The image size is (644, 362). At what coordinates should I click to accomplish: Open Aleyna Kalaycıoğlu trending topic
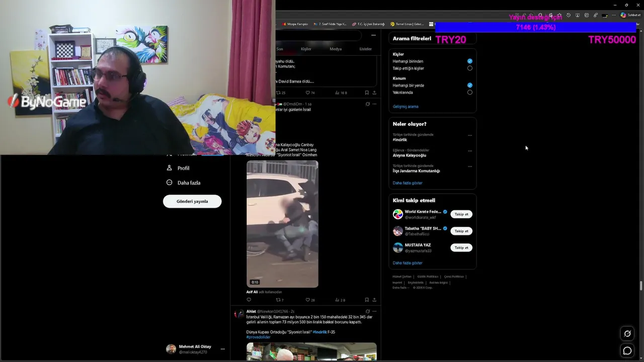pos(410,155)
